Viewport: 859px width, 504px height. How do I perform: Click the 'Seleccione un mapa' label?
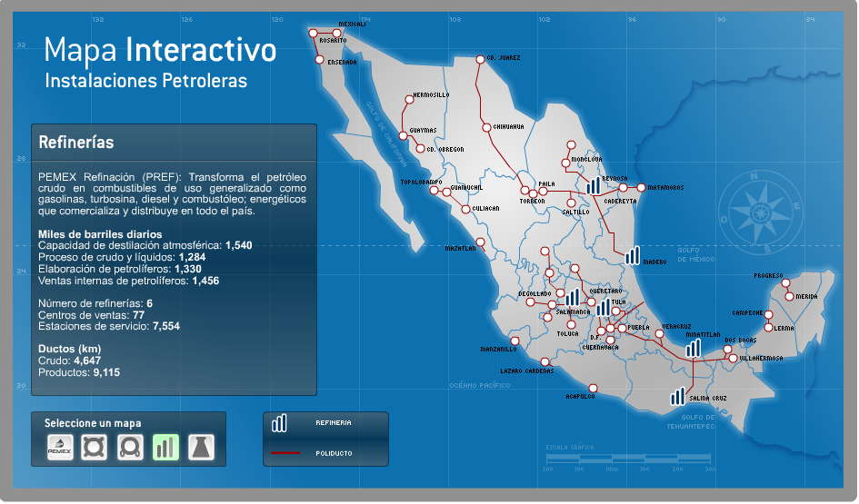pyautogui.click(x=93, y=423)
